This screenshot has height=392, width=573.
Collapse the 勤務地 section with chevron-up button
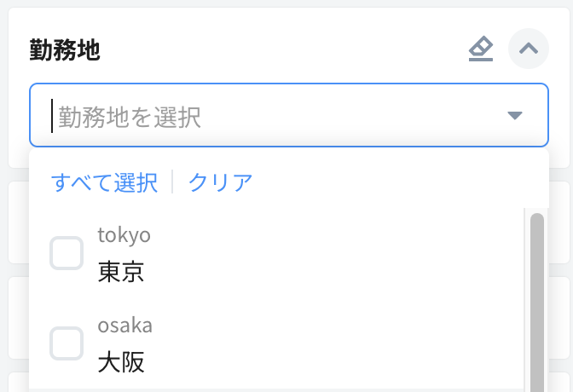click(x=528, y=49)
